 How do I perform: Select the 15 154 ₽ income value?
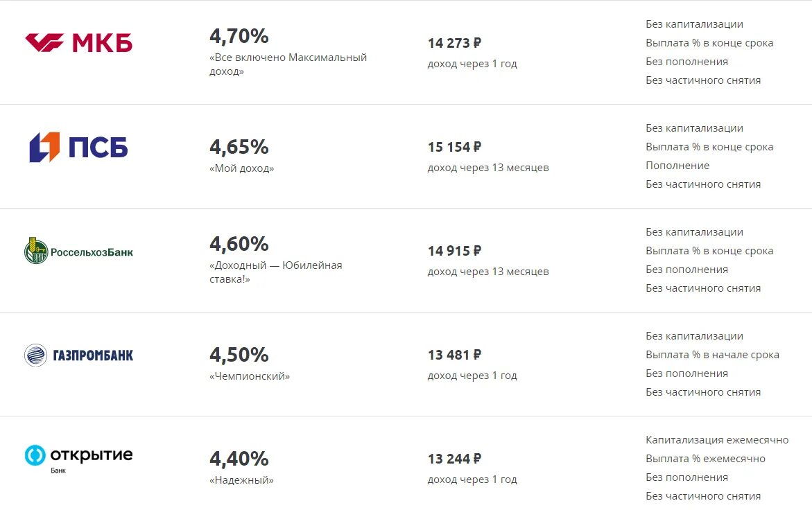tap(454, 147)
